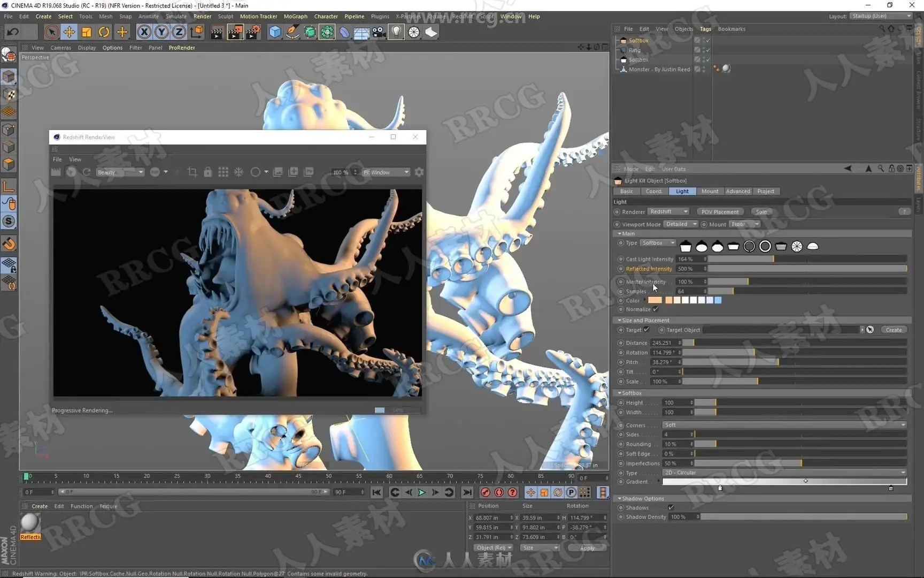The width and height of the screenshot is (924, 578).
Task: Open the light Type Softbox dropdown
Action: click(x=658, y=243)
